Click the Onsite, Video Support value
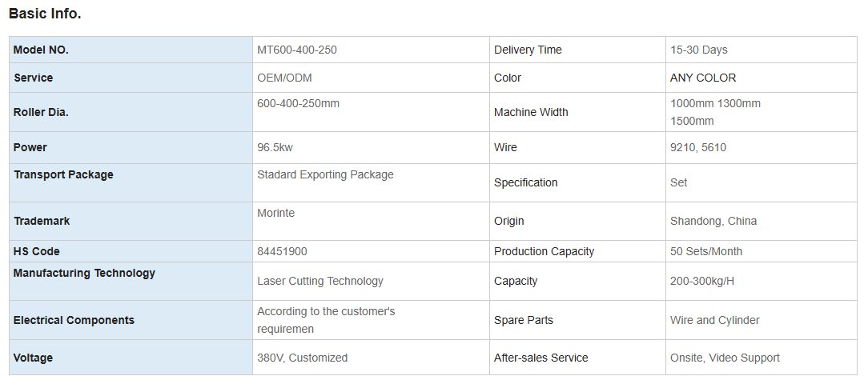Image resolution: width=868 pixels, height=388 pixels. point(725,358)
